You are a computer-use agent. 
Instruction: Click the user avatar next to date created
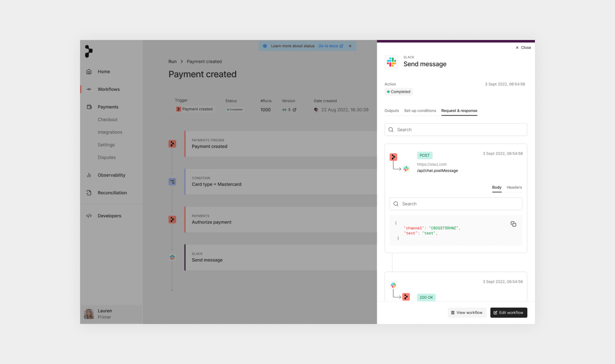point(316,110)
